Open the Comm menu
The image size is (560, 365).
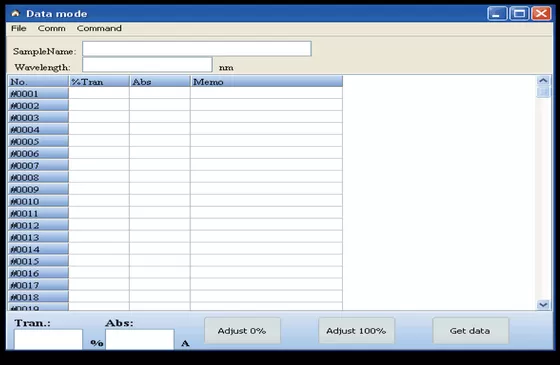(52, 28)
